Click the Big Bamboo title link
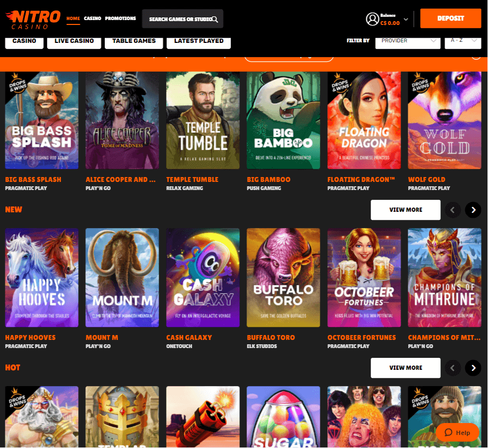Image resolution: width=488 pixels, height=448 pixels. (x=269, y=180)
